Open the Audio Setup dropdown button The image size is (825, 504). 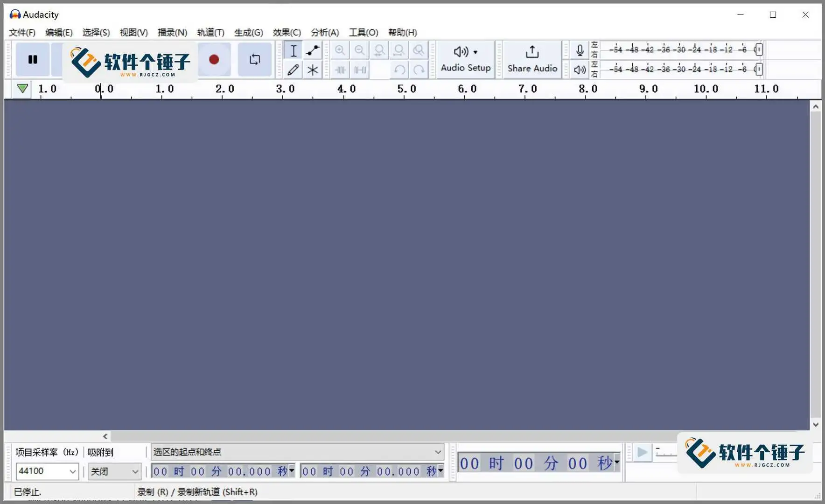point(466,59)
